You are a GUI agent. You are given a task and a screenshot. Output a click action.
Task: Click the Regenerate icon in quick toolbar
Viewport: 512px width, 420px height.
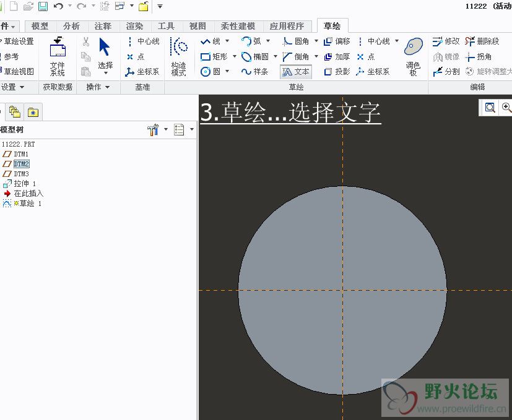pyautogui.click(x=105, y=6)
